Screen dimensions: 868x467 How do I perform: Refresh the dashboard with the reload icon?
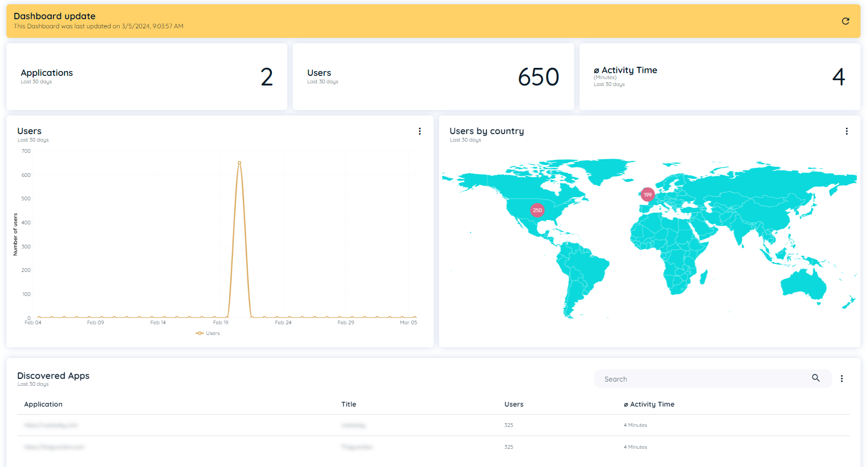click(846, 21)
